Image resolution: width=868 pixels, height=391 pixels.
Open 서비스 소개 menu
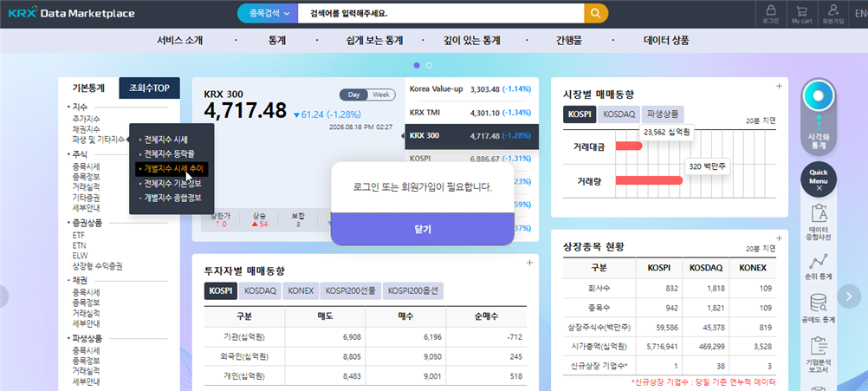coord(180,41)
